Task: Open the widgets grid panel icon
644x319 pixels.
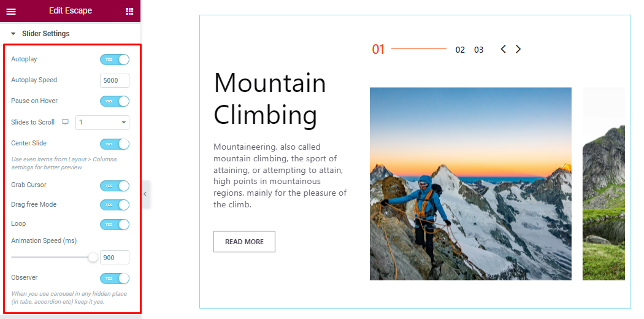Action: pyautogui.click(x=129, y=11)
